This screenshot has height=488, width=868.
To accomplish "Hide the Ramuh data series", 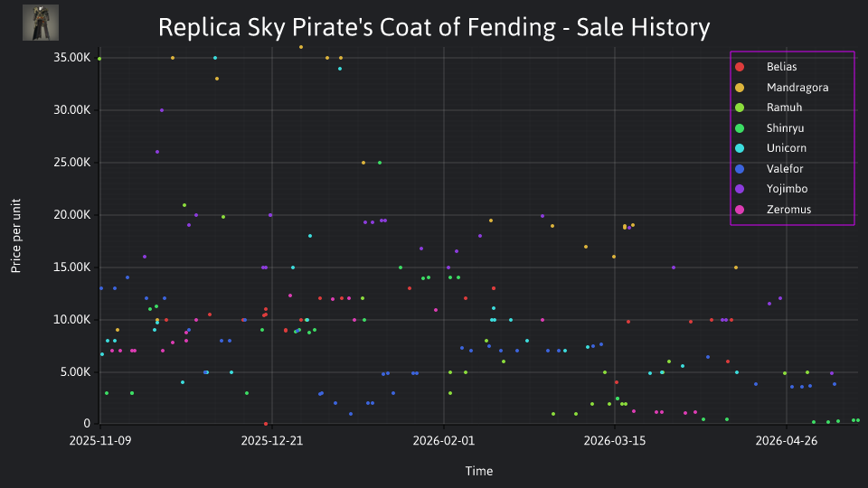I will pyautogui.click(x=768, y=108).
